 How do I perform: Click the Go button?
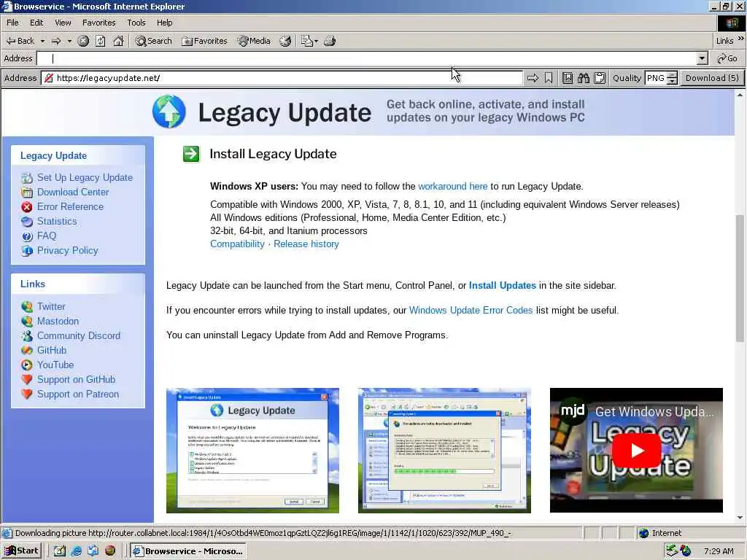pyautogui.click(x=727, y=58)
